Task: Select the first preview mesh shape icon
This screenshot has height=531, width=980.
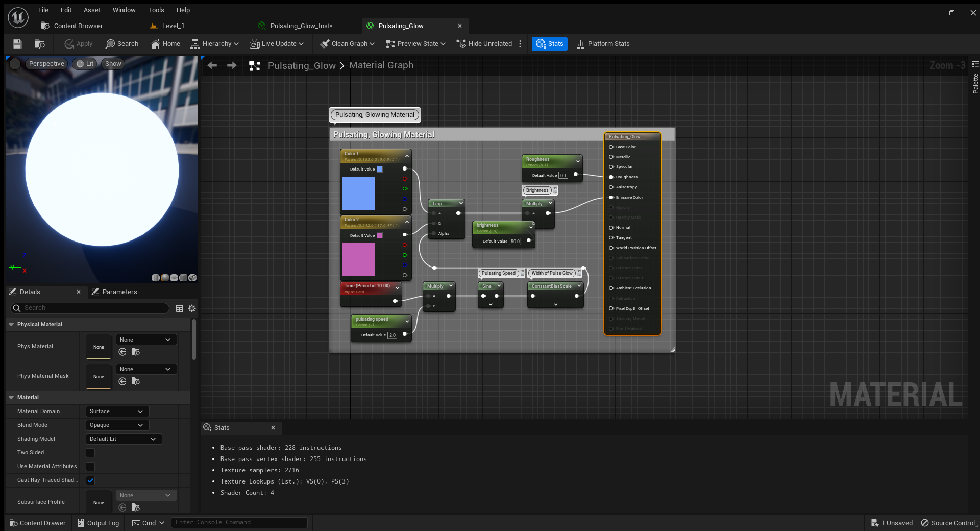Action: pyautogui.click(x=156, y=278)
